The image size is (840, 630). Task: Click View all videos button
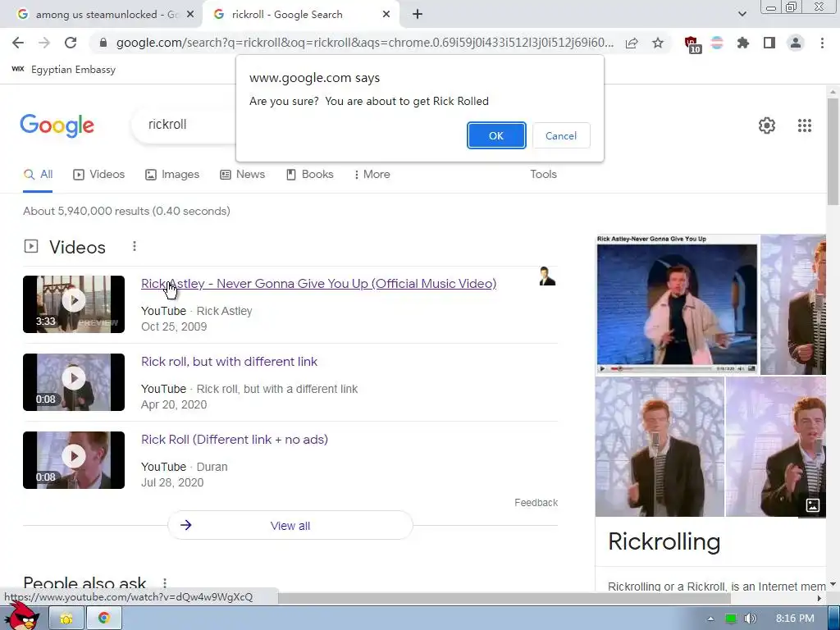[x=290, y=526]
